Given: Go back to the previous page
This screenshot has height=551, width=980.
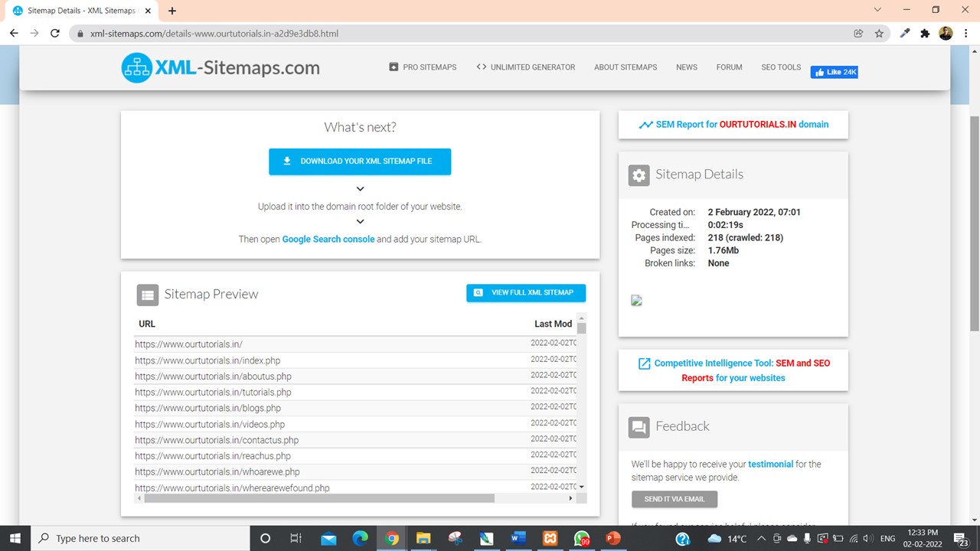Looking at the screenshot, I should [x=14, y=34].
